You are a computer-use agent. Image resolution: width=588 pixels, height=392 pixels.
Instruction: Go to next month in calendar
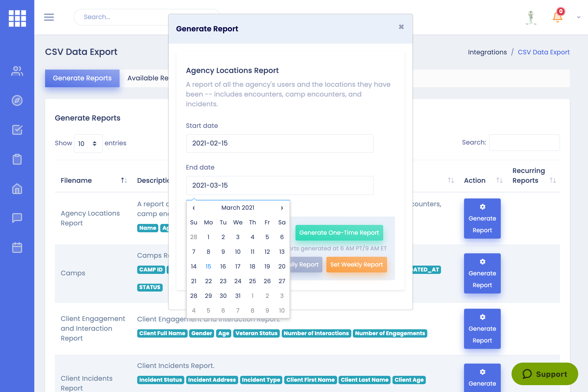(x=282, y=208)
